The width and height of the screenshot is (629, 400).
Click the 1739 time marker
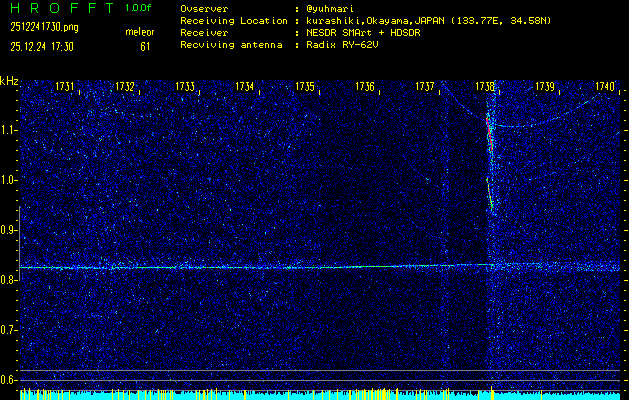(545, 86)
